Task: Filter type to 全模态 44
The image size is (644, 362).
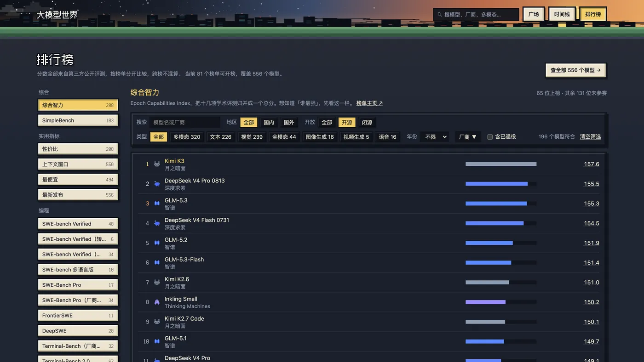Action: coord(284,137)
